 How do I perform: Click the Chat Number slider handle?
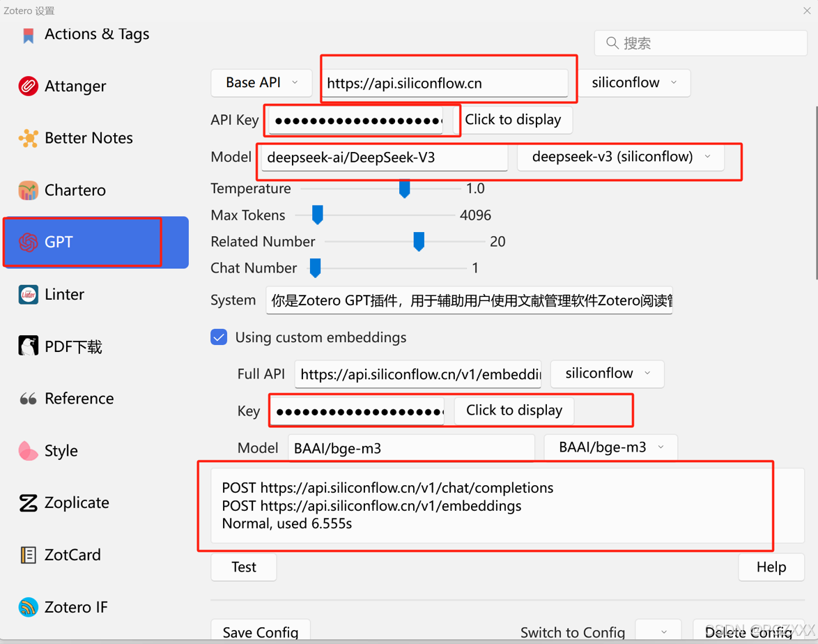tap(315, 268)
